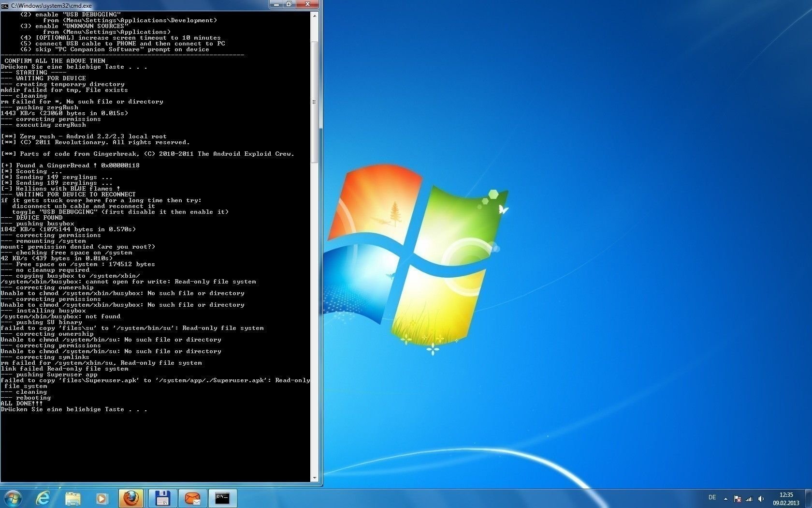Open the clock showing 12:35
The height and width of the screenshot is (508, 812).
[786, 499]
